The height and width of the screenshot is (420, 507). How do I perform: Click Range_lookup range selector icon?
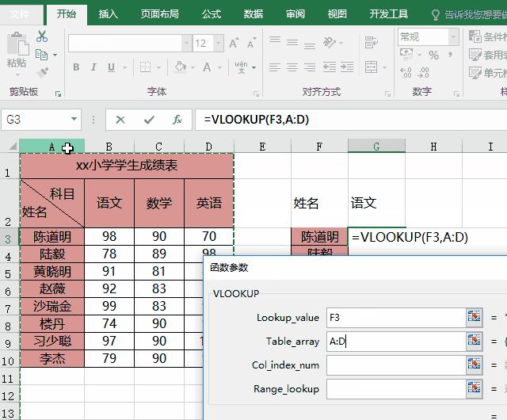click(x=475, y=388)
